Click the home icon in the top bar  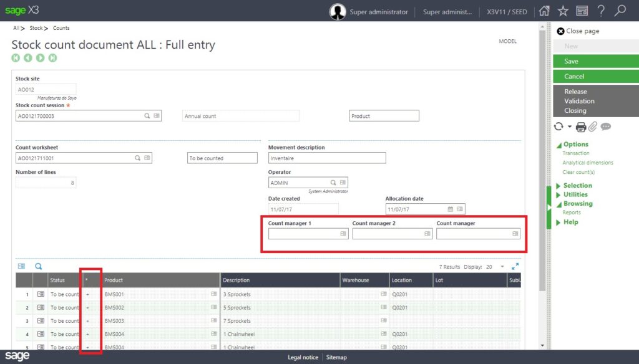pyautogui.click(x=545, y=11)
